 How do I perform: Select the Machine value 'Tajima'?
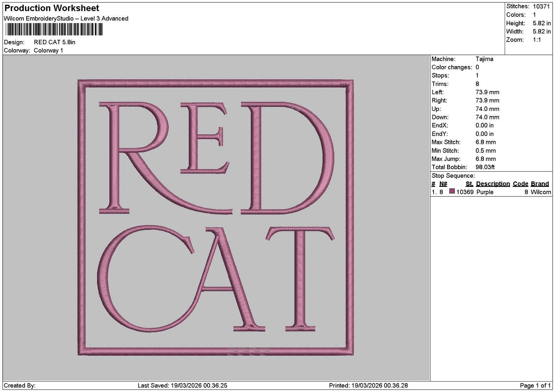[x=484, y=59]
